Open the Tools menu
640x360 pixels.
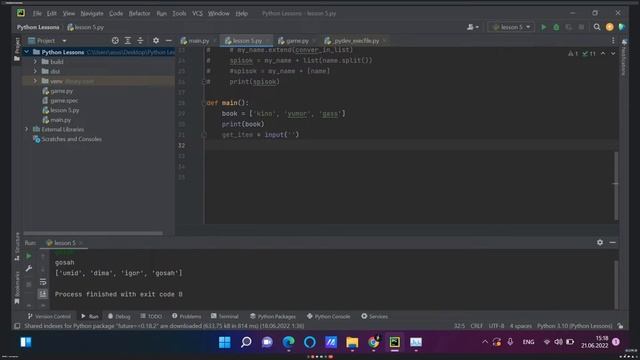click(179, 13)
